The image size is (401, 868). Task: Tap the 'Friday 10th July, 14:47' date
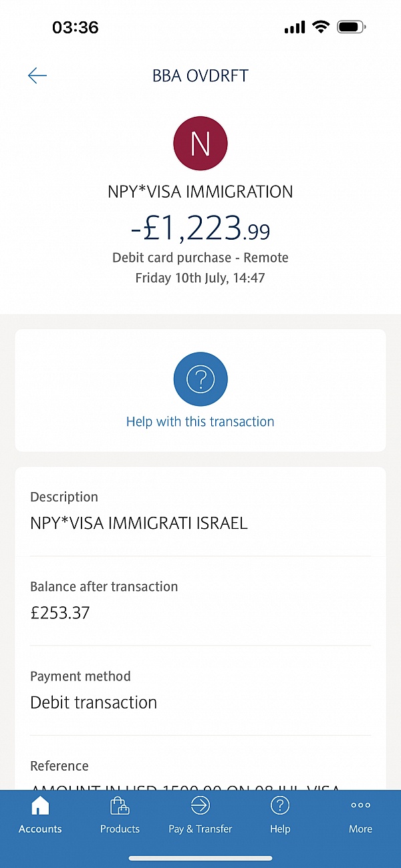[200, 278]
